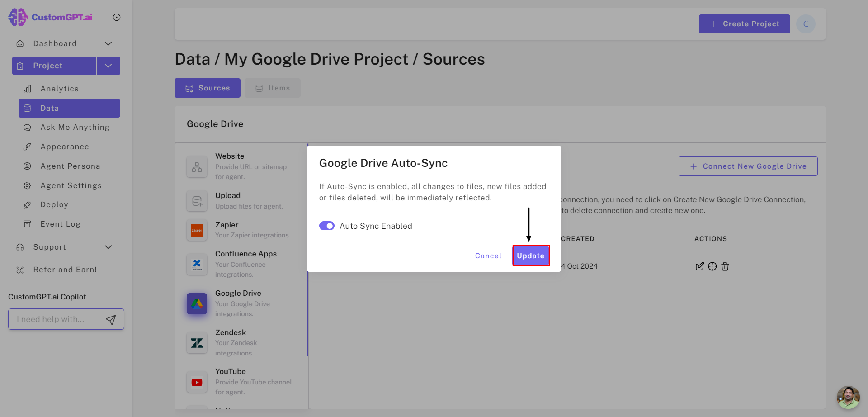
Task: Click the Refer and Earn share icon
Action: point(20,270)
